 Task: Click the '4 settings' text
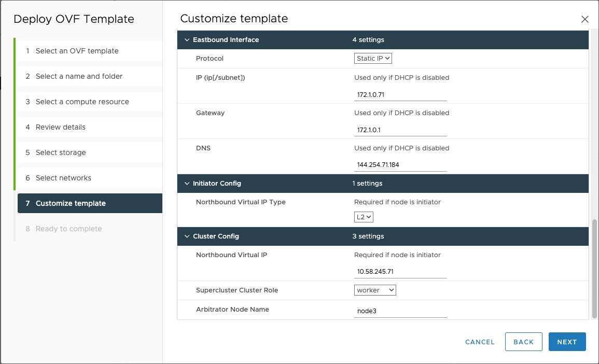(368, 40)
